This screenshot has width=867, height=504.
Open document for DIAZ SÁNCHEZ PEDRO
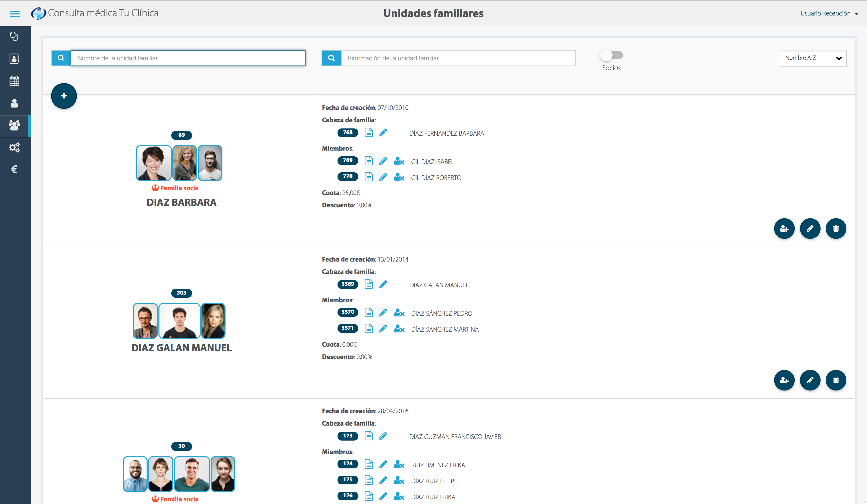pos(368,313)
